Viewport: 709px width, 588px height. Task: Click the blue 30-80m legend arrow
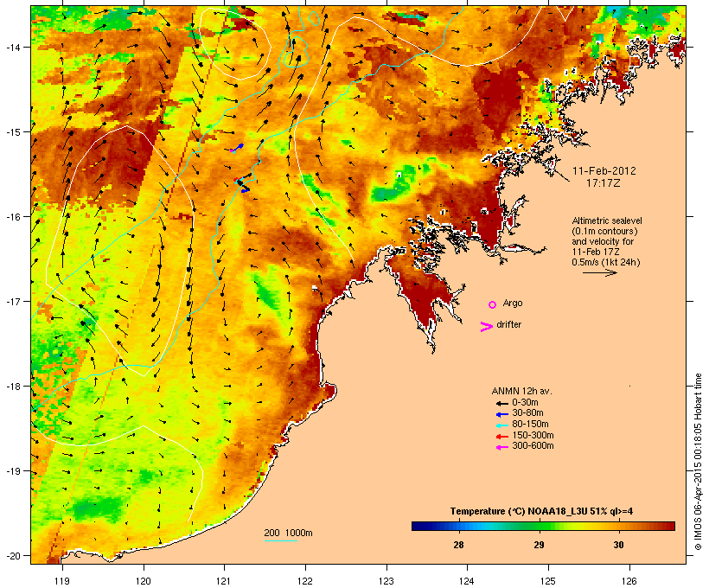point(501,414)
